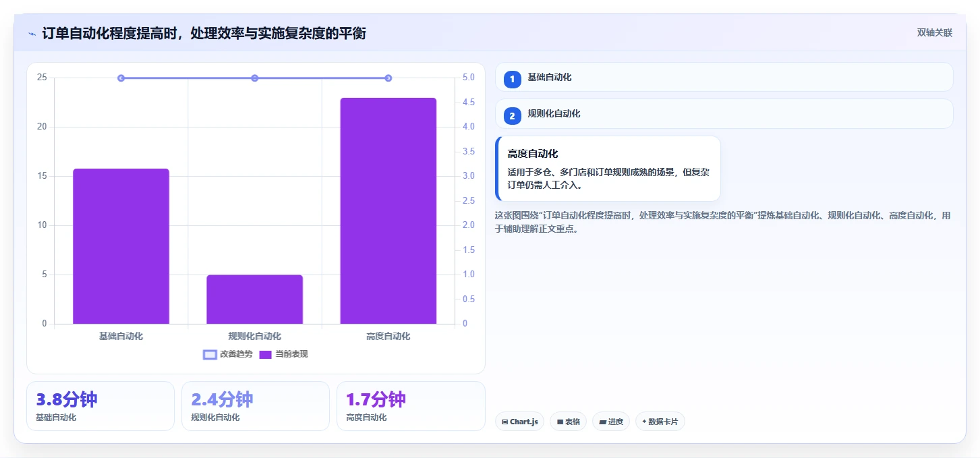Click the 双轴关联 label in the header
The image size is (980, 458).
[x=934, y=32]
